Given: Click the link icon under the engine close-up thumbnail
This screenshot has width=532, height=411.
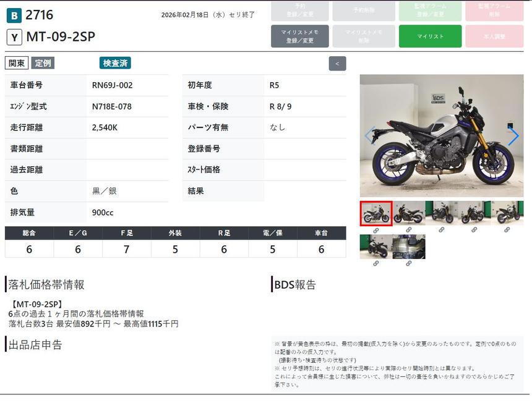Looking at the screenshot, I should coord(408,263).
